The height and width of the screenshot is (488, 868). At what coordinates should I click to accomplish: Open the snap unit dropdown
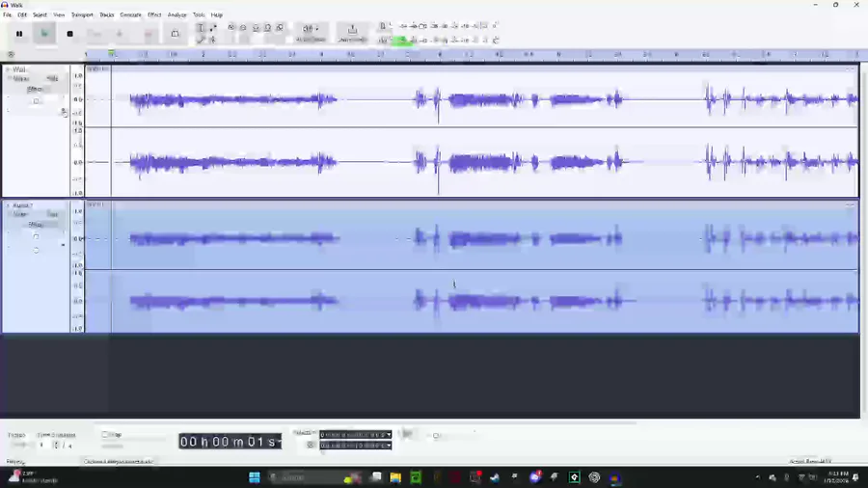(133, 446)
